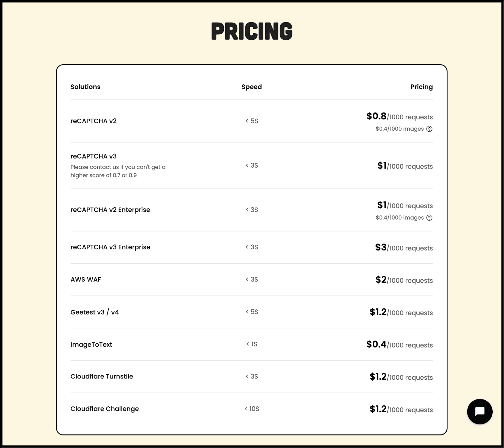
Task: Click the contact us note under reCAPTCHA v3
Action: [x=118, y=171]
